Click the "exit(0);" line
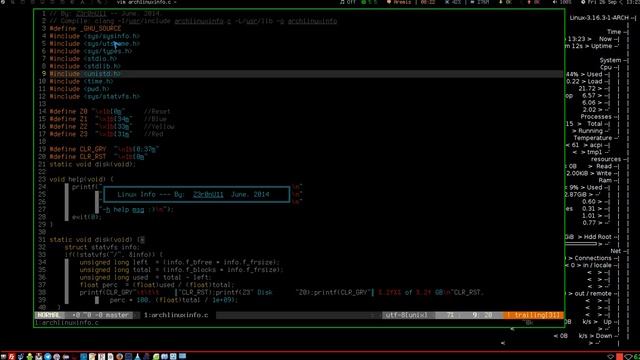The width and height of the screenshot is (640, 360). pyautogui.click(x=87, y=217)
